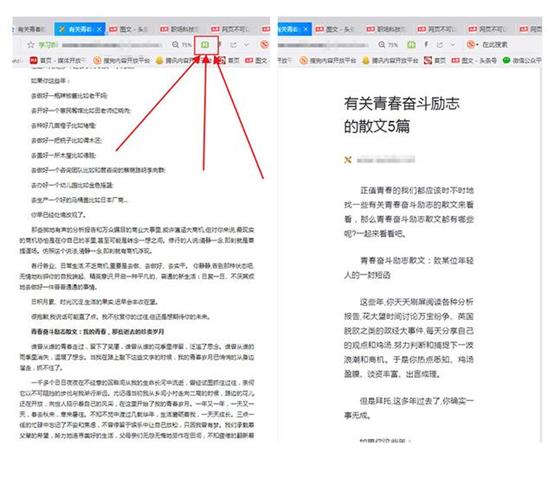
Task: Close the active 有关青春 tab in left window
Action: coord(99,29)
